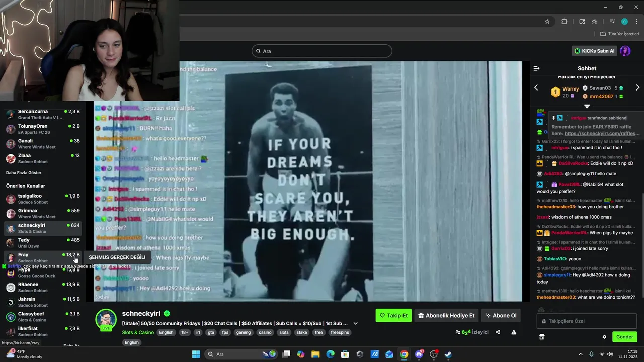The width and height of the screenshot is (644, 362).
Task: Open Ganali followed channel
Action: pos(43,143)
